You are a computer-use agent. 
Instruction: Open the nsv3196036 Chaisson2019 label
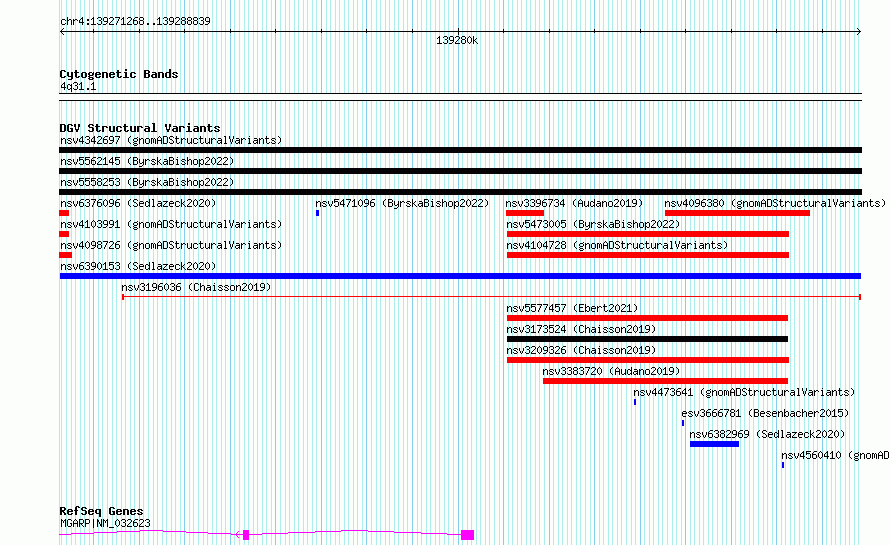196,287
